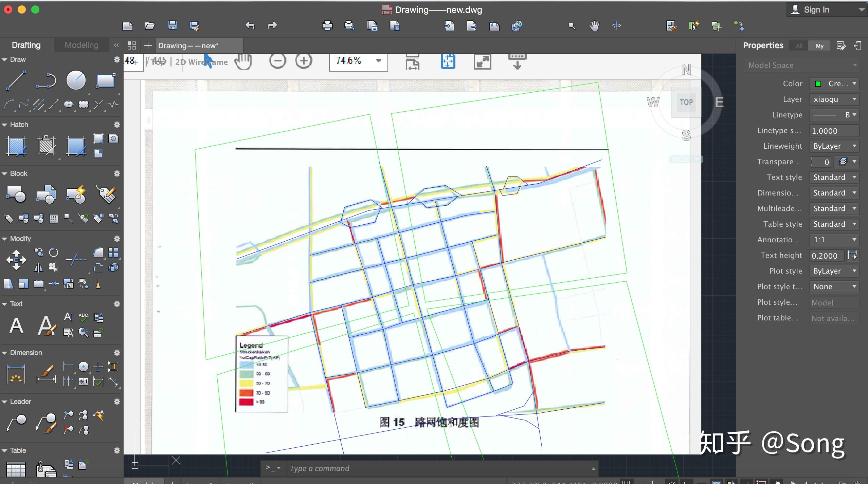Click the Save icon in toolbar
The height and width of the screenshot is (484, 868).
pos(173,26)
